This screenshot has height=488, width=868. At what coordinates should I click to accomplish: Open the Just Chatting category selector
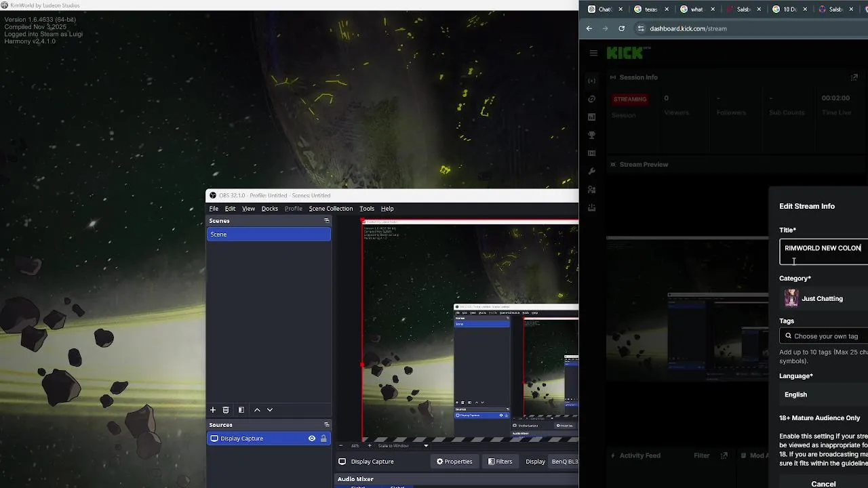click(x=823, y=298)
